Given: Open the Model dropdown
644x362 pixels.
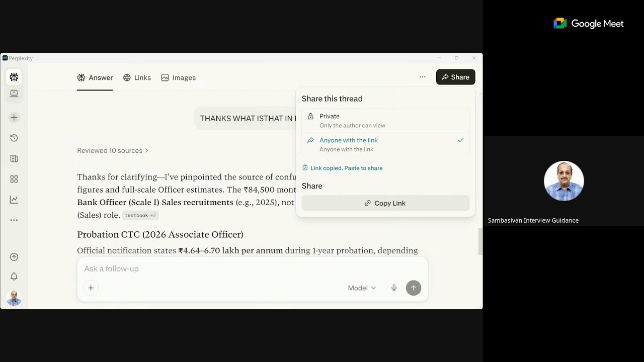Looking at the screenshot, I should (x=362, y=288).
